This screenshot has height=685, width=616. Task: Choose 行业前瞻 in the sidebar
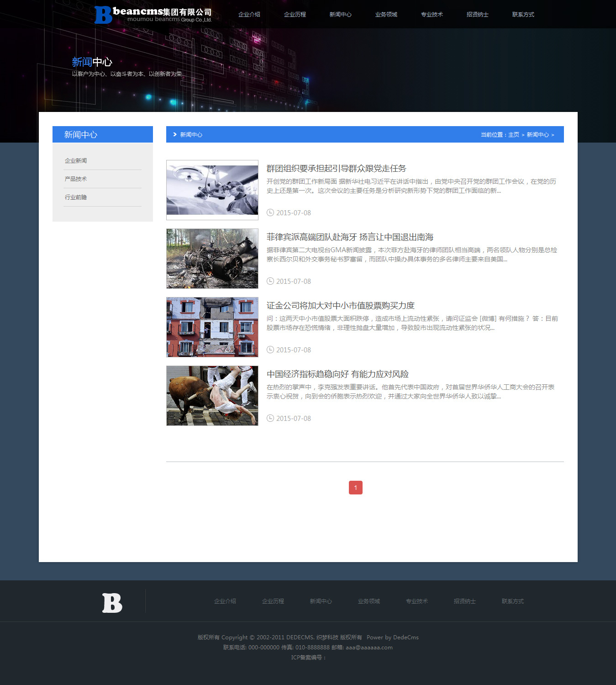[76, 197]
